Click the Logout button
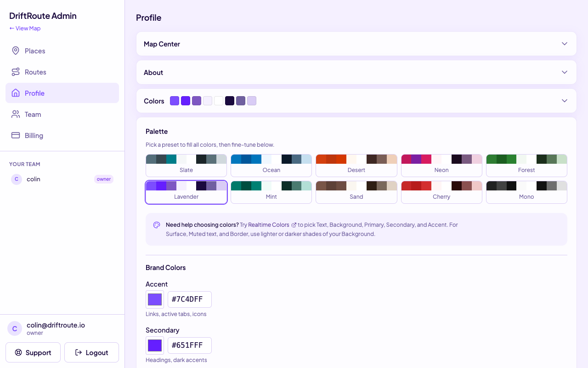This screenshot has width=588, height=368. [91, 352]
